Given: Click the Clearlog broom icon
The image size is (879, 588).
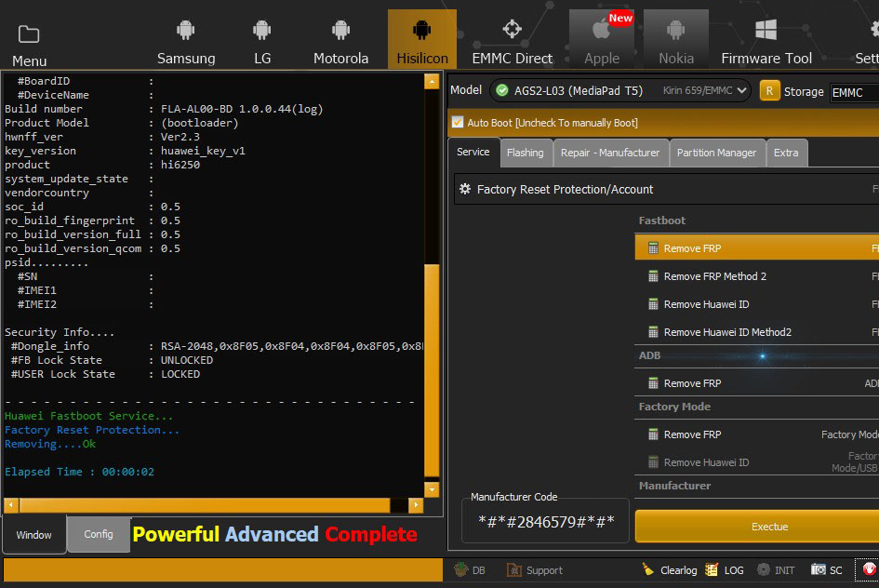Looking at the screenshot, I should [648, 569].
